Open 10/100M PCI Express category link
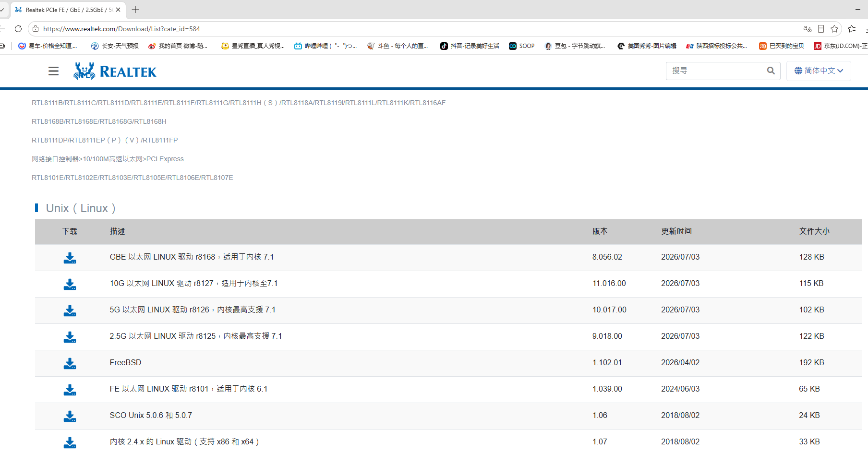The height and width of the screenshot is (465, 868). 108,159
